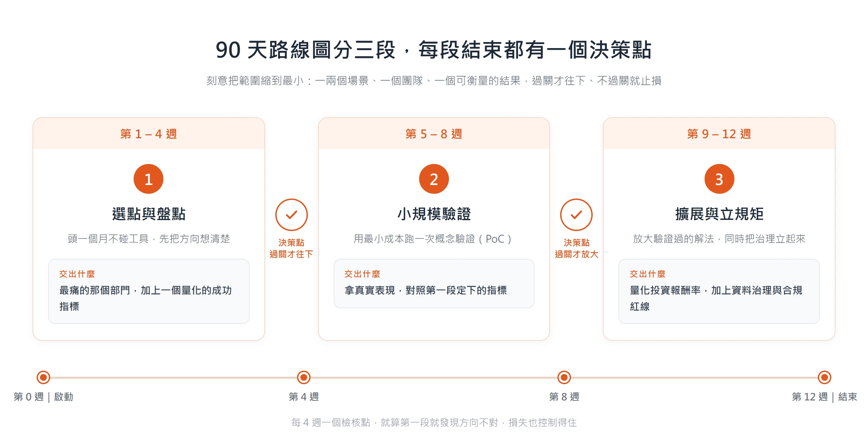Image resolution: width=868 pixels, height=435 pixels.
Task: Open the 第 1 – 4 週 card header
Action: 149,133
